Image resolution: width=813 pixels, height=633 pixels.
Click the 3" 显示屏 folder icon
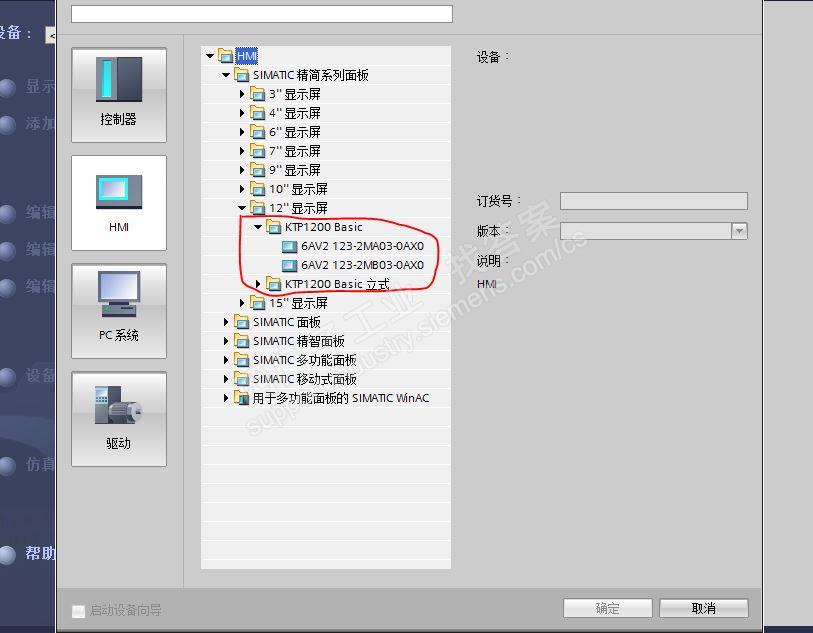pyautogui.click(x=258, y=94)
